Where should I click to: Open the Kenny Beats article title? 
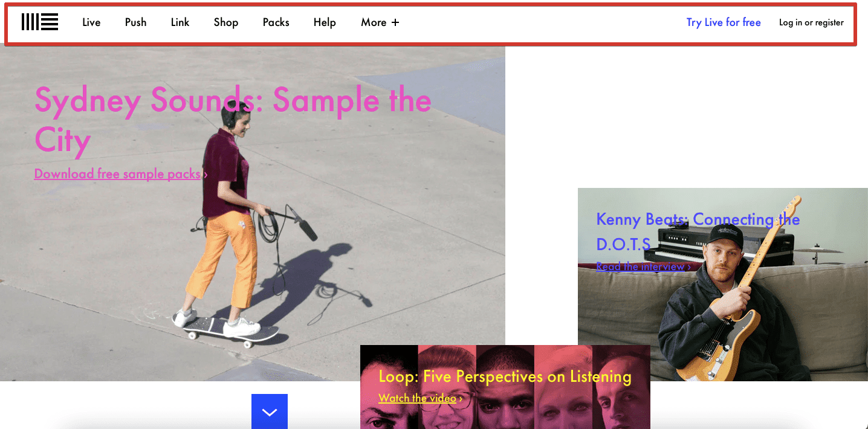pyautogui.click(x=698, y=231)
